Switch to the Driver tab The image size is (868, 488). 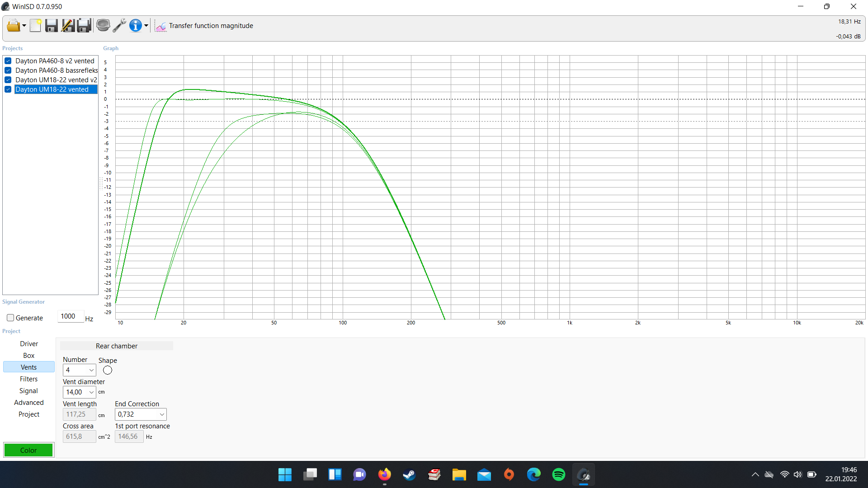(29, 344)
